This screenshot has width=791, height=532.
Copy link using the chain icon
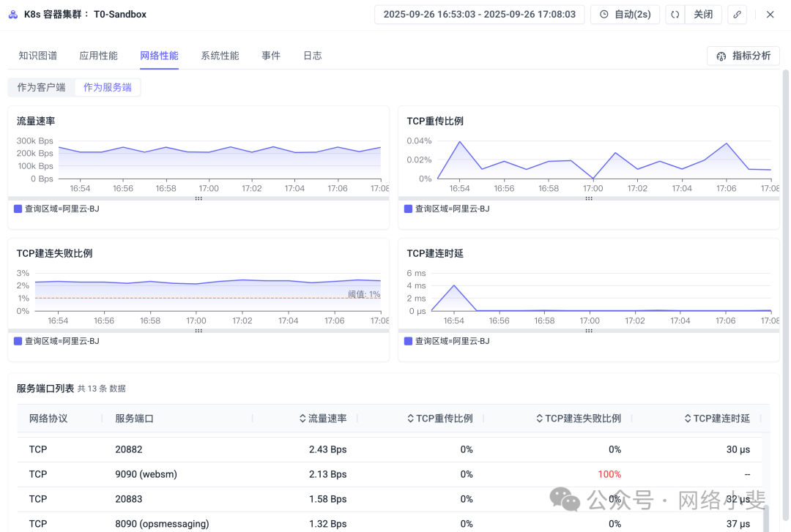click(738, 15)
